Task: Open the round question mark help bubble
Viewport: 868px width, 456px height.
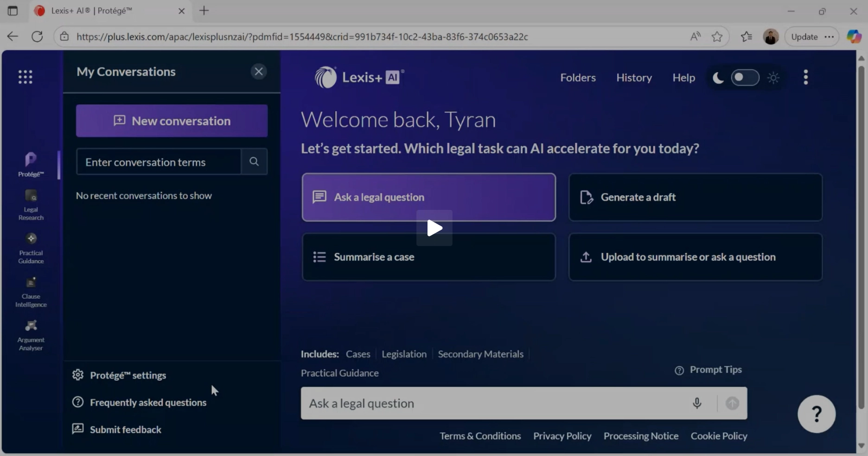Action: [x=816, y=414]
